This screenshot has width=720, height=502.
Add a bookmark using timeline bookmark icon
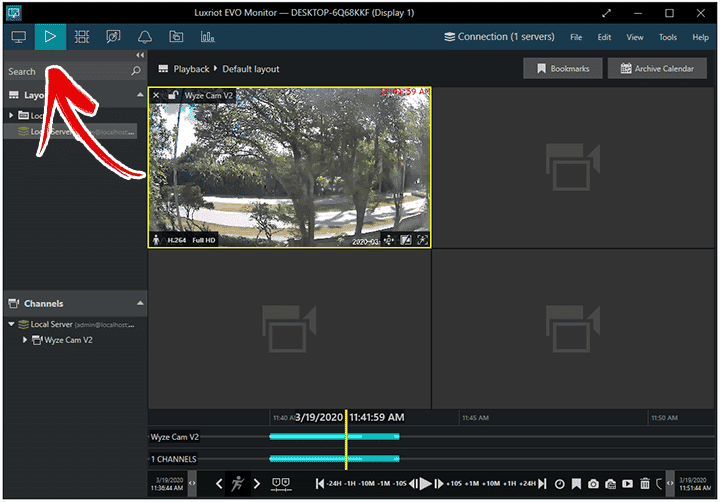coord(576,484)
